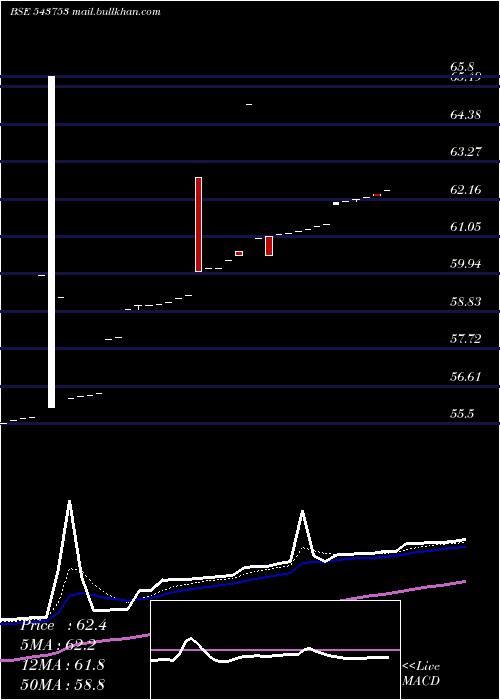Viewport: 500px width, 700px height.
Task: Click the tall red candlestick bar
Action: pos(199,224)
